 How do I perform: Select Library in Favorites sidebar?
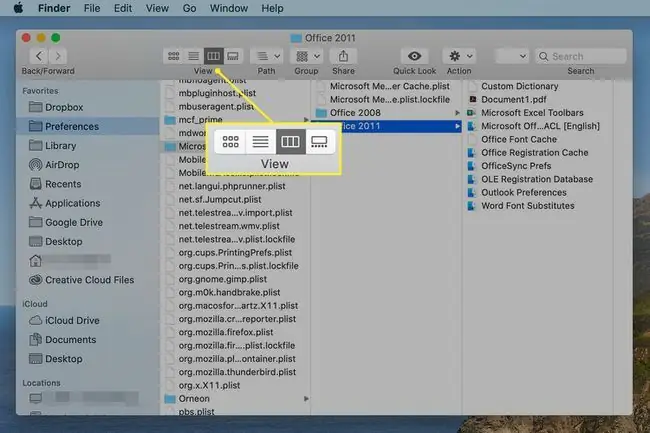point(88,145)
